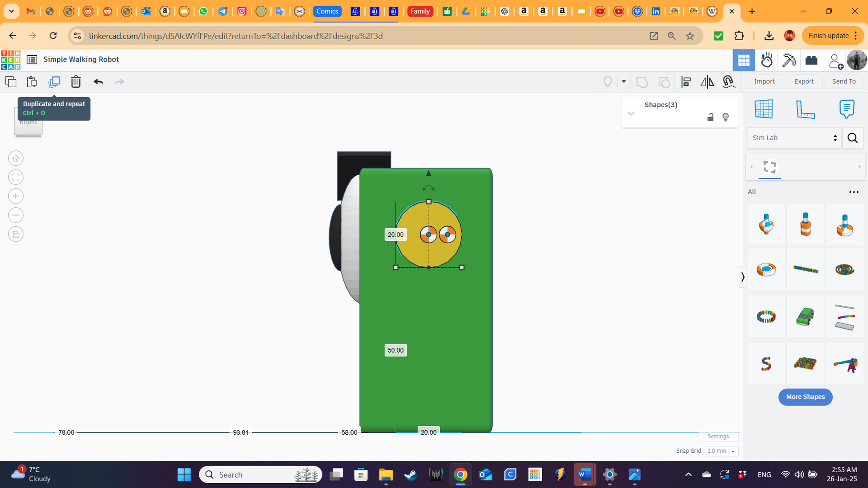Open the design list menu icon
Image resolution: width=868 pixels, height=488 pixels.
pos(32,60)
